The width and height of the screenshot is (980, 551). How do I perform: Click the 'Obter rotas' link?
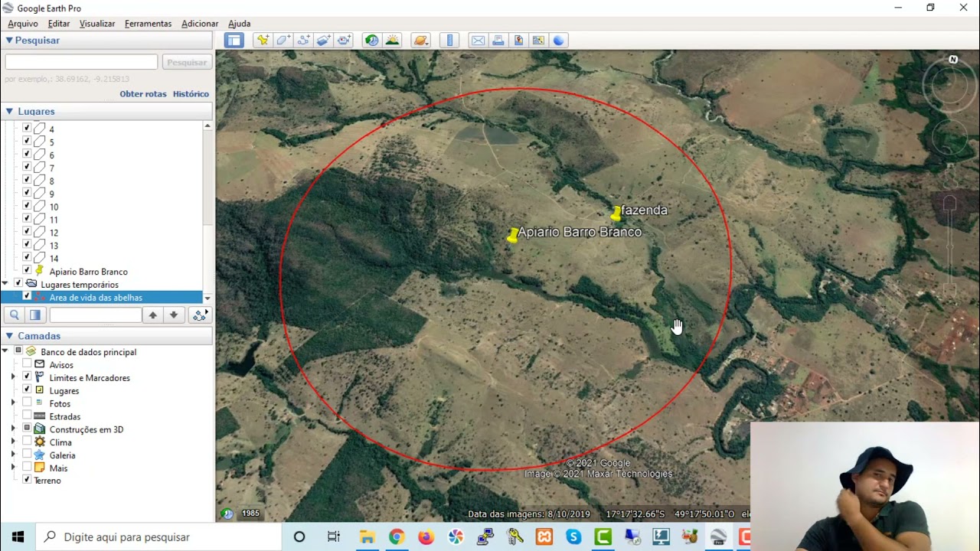[x=143, y=94]
